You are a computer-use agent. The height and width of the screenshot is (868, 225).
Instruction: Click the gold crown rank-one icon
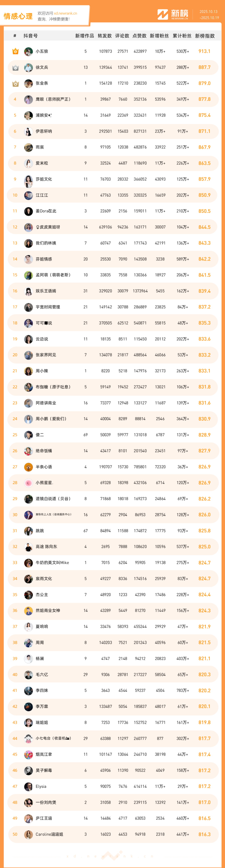click(15, 52)
